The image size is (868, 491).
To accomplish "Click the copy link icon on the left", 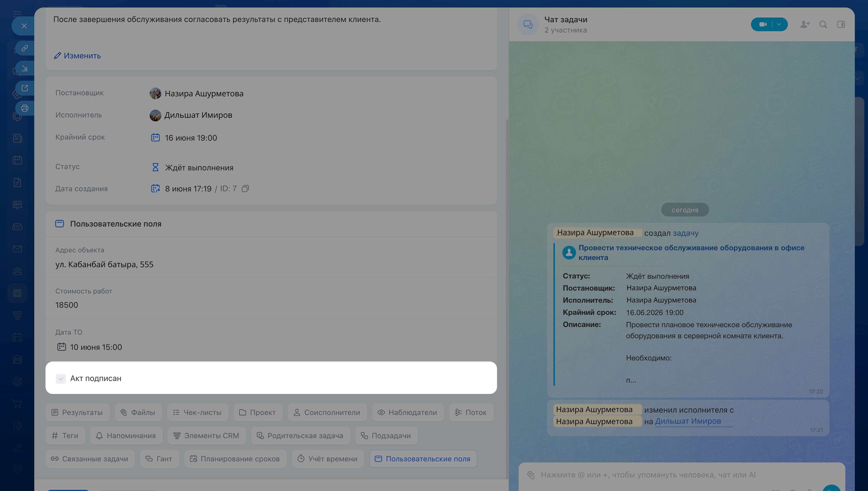I will [25, 48].
